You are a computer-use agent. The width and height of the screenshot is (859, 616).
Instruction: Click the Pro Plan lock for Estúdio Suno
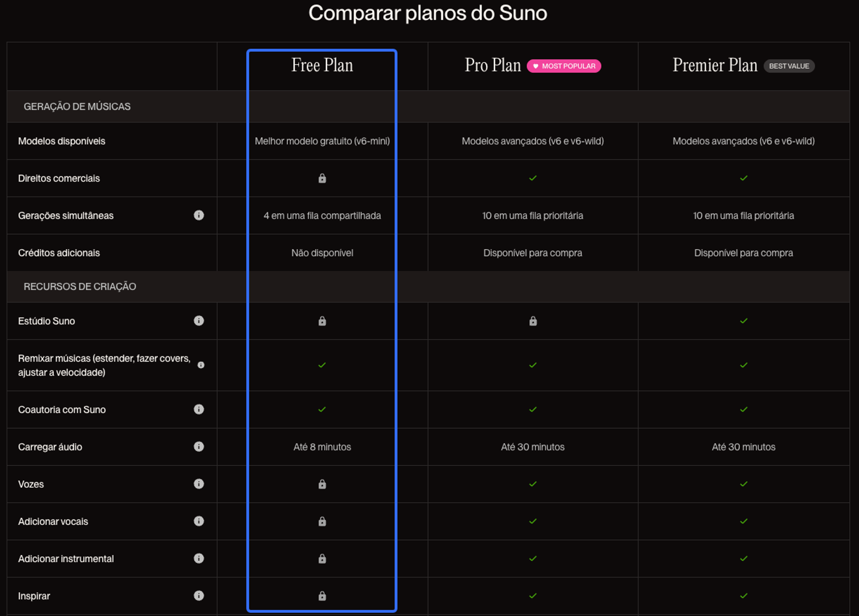(533, 321)
